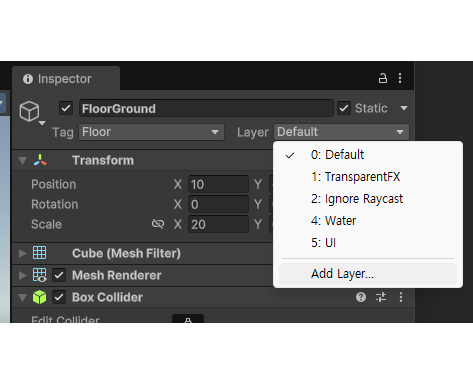This screenshot has height=385, width=473.
Task: Click the Inspector lock icon
Action: (383, 78)
